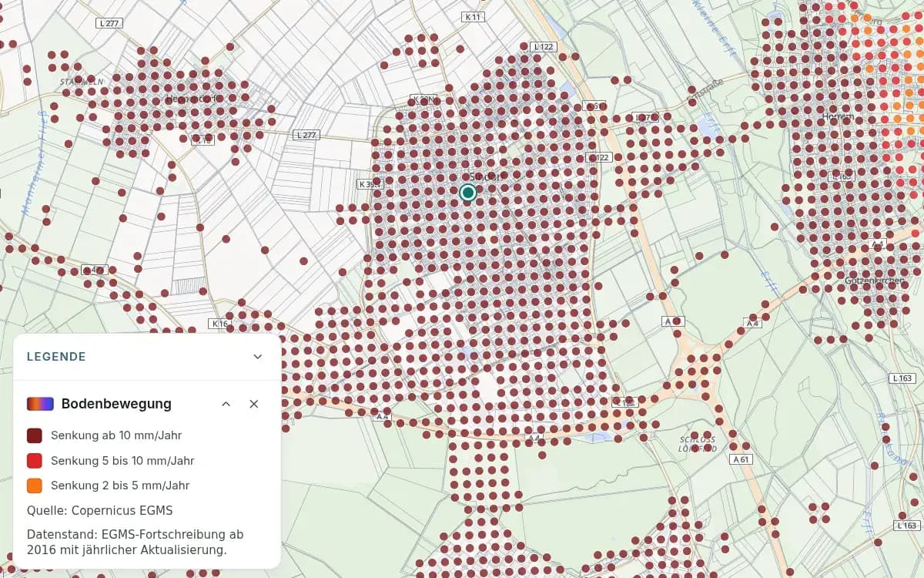Viewport: 924px width, 578px height.
Task: Click the 'Senkung ab 10 mm/Jahr' label
Action: tap(116, 435)
